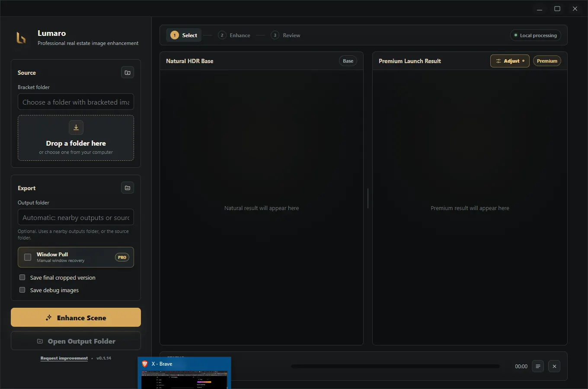
Task: Click the enhancement progress bar
Action: [x=395, y=367]
